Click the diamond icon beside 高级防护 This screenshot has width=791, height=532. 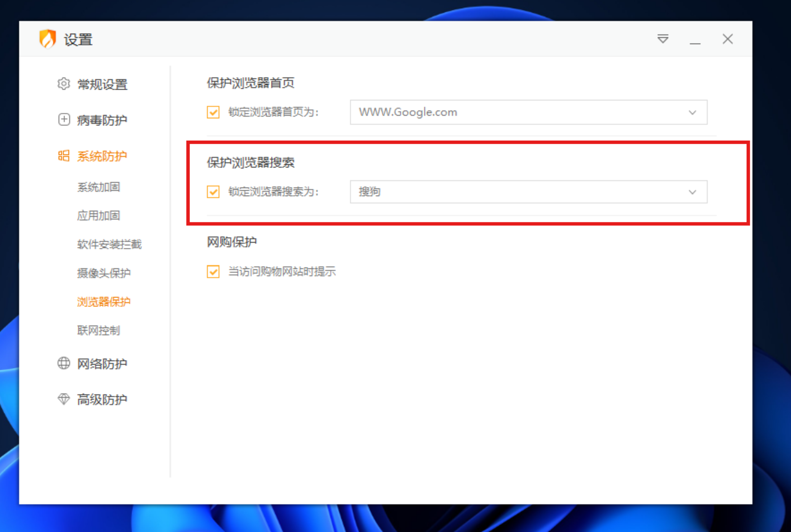[x=64, y=399]
